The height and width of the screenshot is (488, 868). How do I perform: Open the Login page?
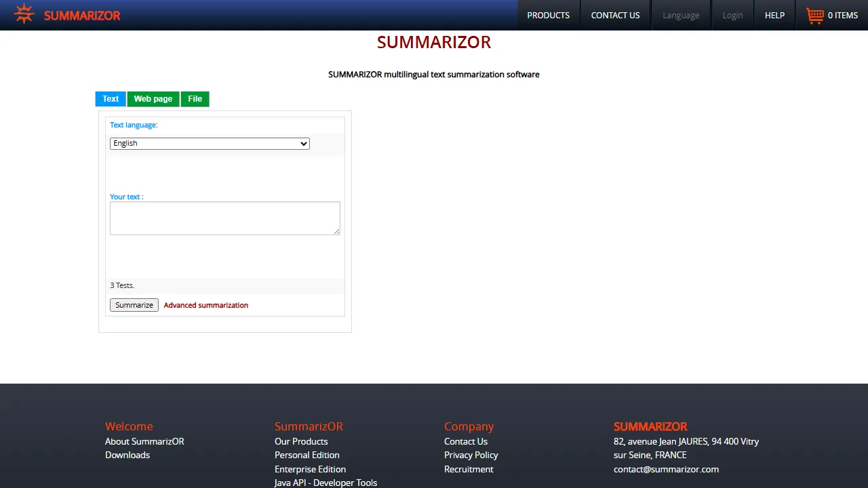point(732,15)
